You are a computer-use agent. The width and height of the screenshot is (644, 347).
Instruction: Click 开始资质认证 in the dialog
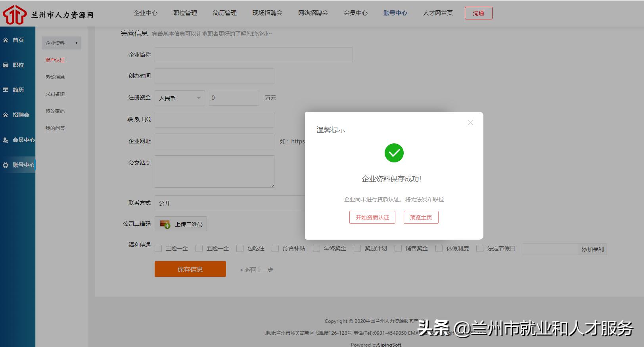click(x=372, y=217)
